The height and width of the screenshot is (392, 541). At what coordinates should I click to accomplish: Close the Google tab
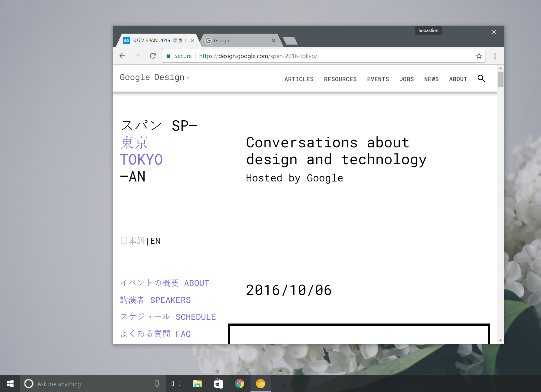click(274, 41)
